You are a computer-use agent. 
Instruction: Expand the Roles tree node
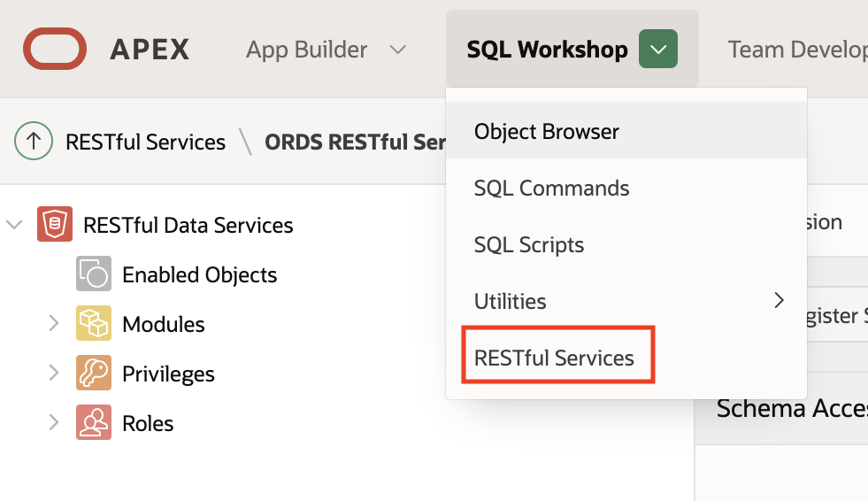pyautogui.click(x=54, y=422)
